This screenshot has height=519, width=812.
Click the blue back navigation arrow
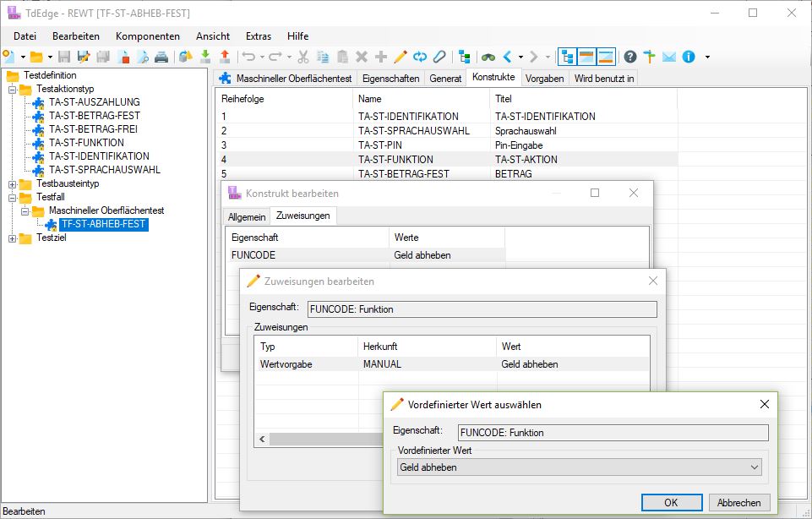[507, 57]
